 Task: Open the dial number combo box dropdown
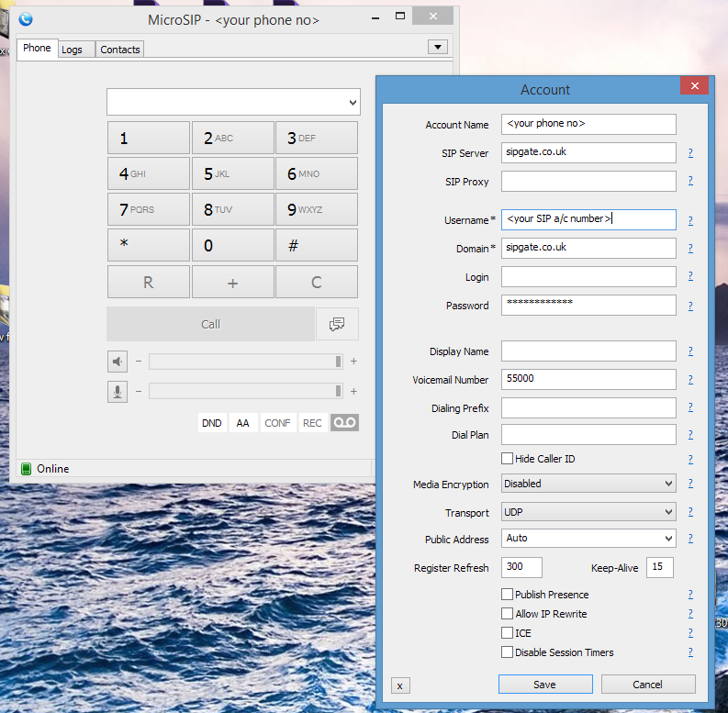click(353, 102)
